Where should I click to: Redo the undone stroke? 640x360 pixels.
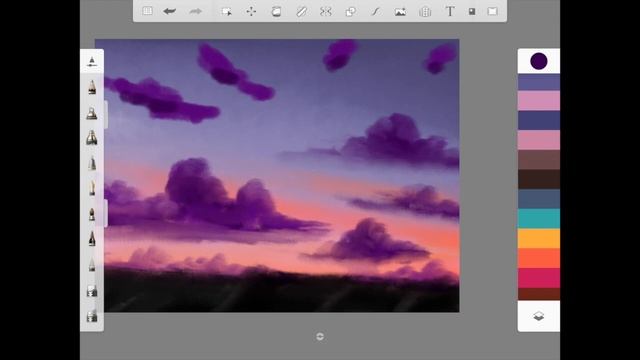(x=196, y=11)
